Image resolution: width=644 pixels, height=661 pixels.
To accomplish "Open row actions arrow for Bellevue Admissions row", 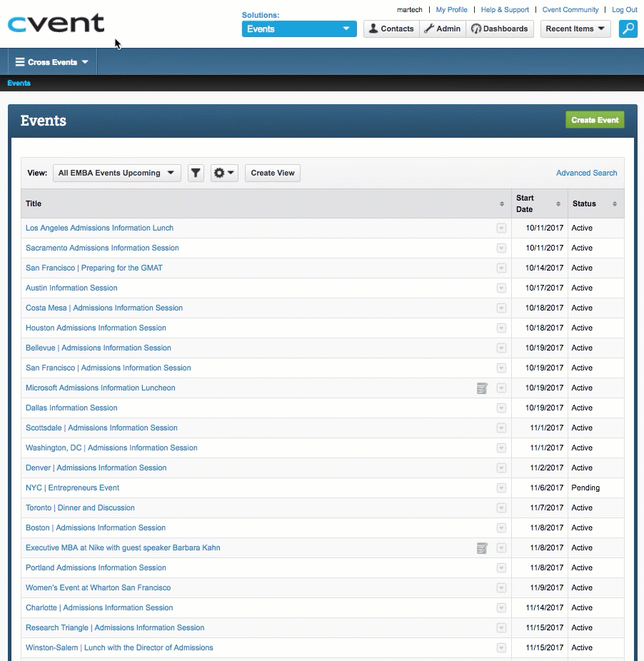I will click(501, 348).
